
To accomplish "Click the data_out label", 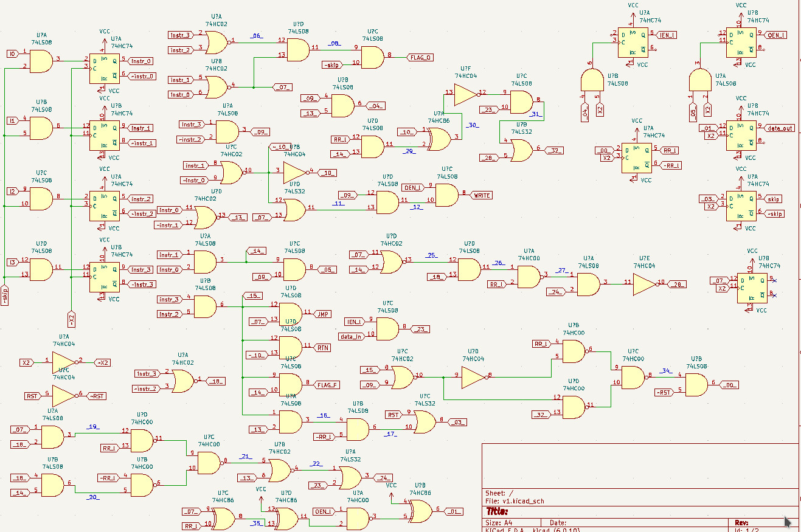I will click(x=779, y=128).
